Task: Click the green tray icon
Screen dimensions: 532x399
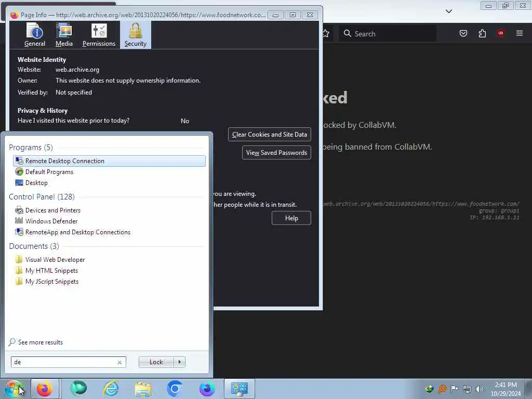Action: click(x=430, y=389)
